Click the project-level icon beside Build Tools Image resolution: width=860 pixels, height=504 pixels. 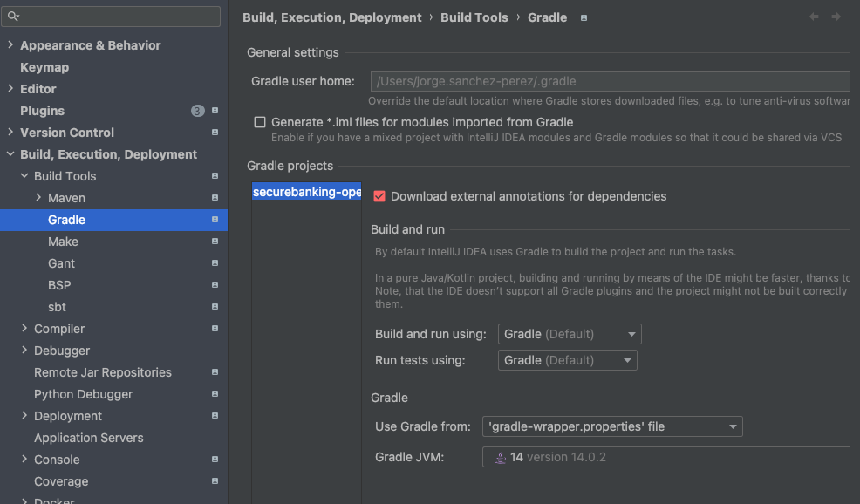(x=215, y=176)
